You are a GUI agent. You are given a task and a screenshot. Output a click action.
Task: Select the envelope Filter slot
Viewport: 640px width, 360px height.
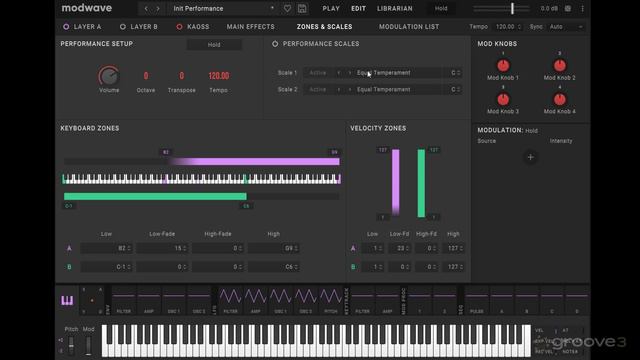click(x=124, y=300)
